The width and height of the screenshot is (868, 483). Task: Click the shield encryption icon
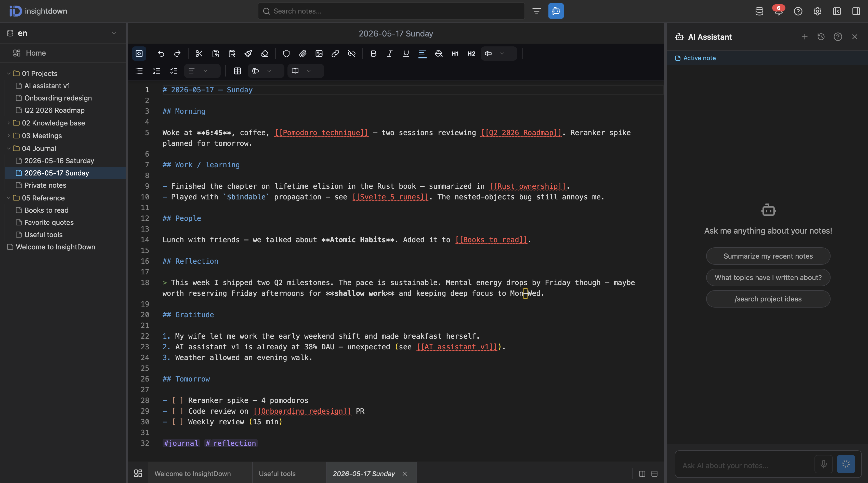click(286, 54)
